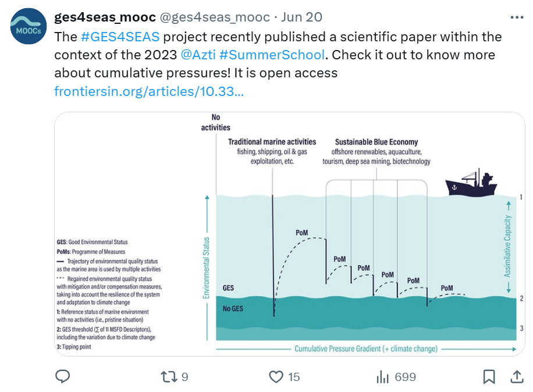Screen dimensions: 533x392
Task: Open the frontiersin.org article link
Action: [149, 92]
